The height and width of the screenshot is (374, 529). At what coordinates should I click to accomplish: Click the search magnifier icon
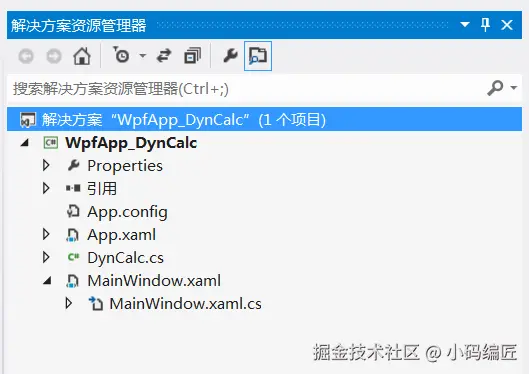[495, 88]
